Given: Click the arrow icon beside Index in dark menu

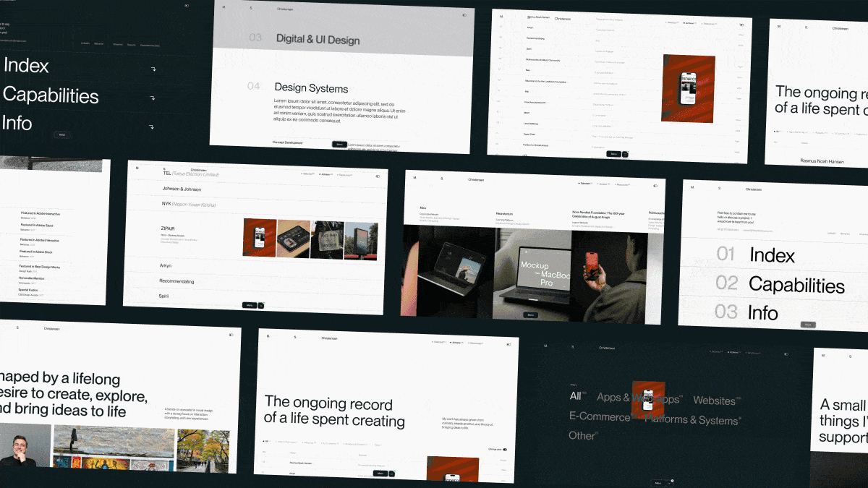Looking at the screenshot, I should coord(153,69).
